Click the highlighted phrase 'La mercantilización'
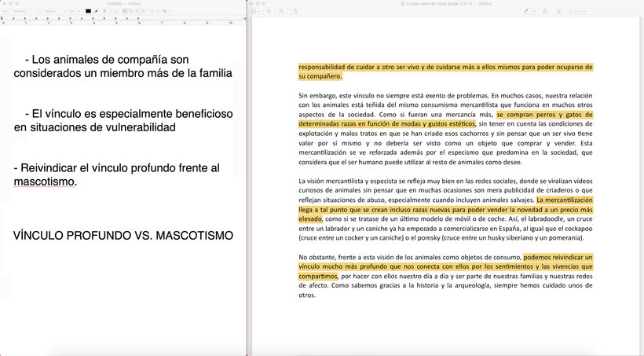 [x=565, y=200]
